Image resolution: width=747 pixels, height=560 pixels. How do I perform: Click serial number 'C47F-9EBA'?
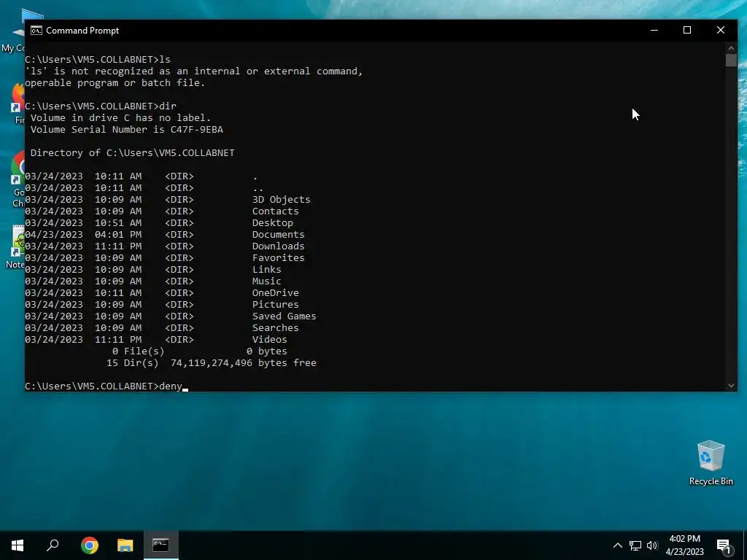pyautogui.click(x=197, y=130)
